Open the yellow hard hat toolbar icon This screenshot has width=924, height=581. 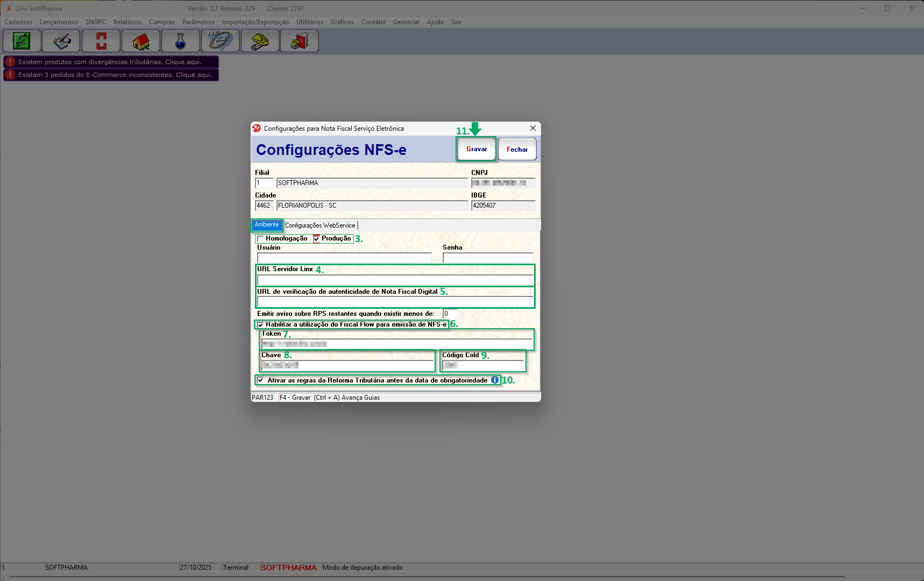[x=260, y=41]
